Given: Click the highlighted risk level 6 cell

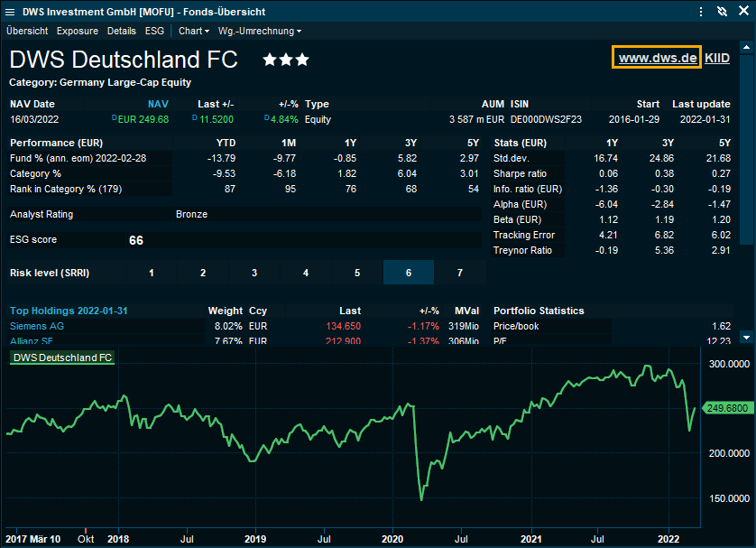Looking at the screenshot, I should [409, 273].
